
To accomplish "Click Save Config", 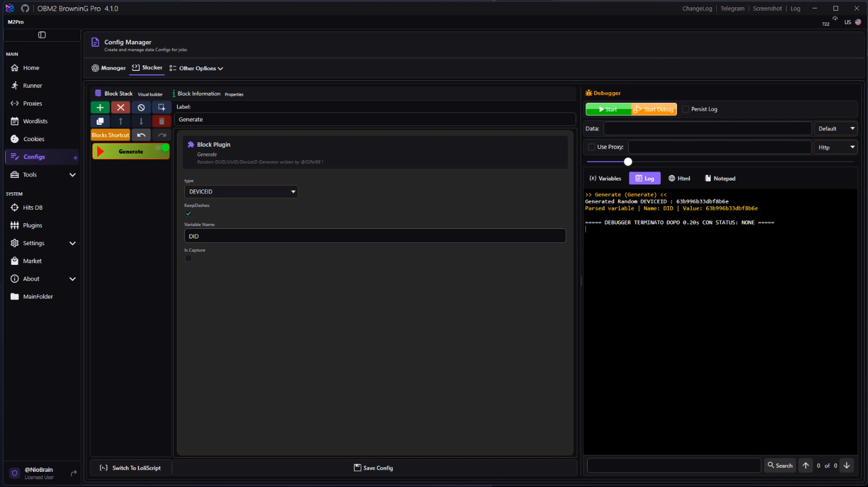I will coord(374,468).
